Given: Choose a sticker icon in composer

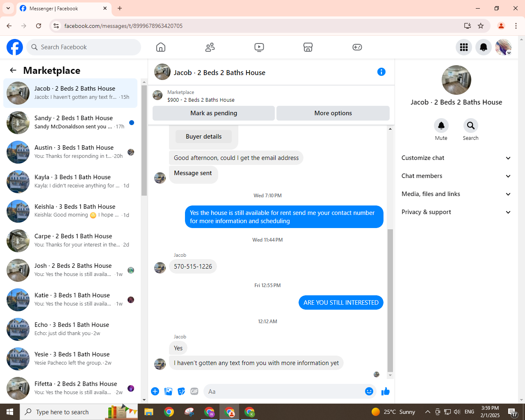Looking at the screenshot, I should [181, 391].
